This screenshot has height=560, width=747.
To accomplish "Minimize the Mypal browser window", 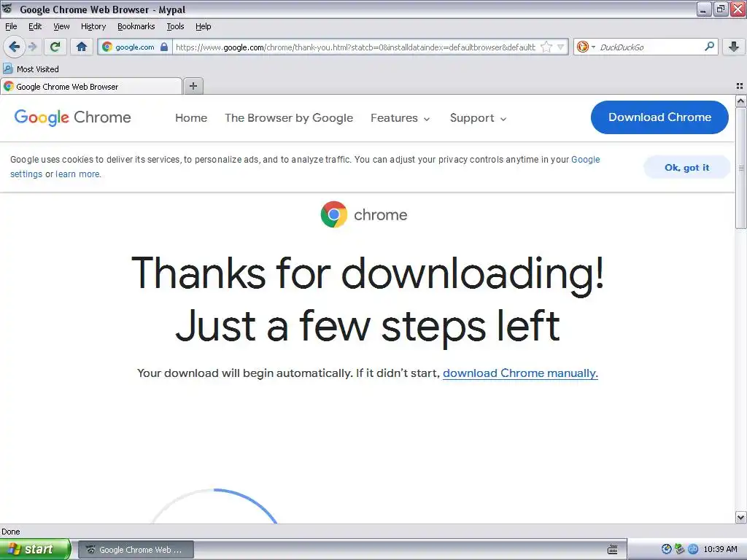I will coord(704,9).
